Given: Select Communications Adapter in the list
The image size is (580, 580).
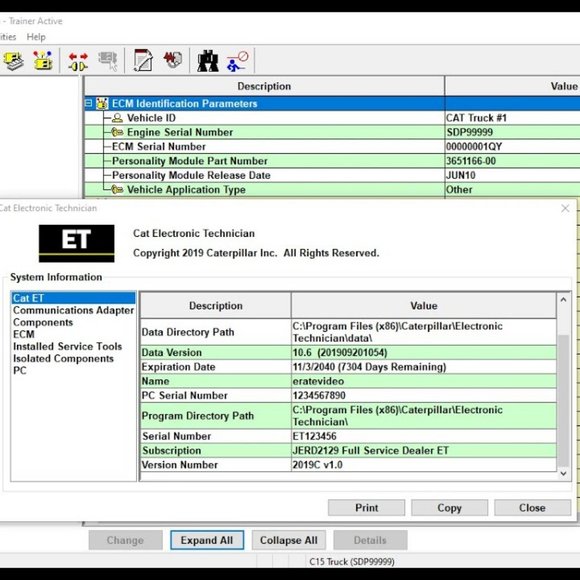Looking at the screenshot, I should (73, 310).
